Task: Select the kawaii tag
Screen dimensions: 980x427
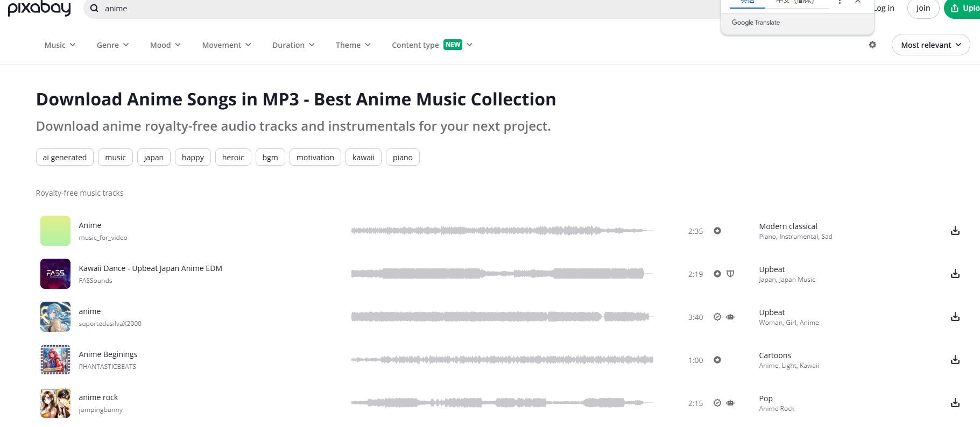Action: point(363,158)
